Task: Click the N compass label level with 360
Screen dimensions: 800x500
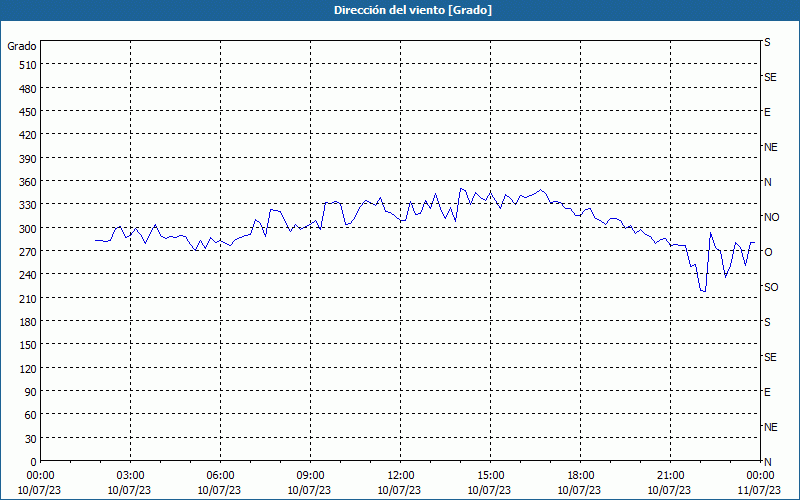Action: [767, 182]
